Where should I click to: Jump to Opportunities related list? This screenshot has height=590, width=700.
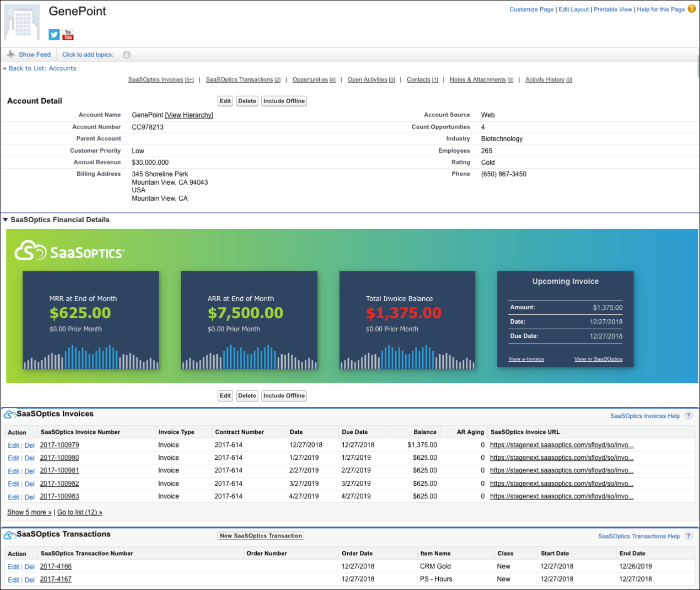(x=314, y=80)
